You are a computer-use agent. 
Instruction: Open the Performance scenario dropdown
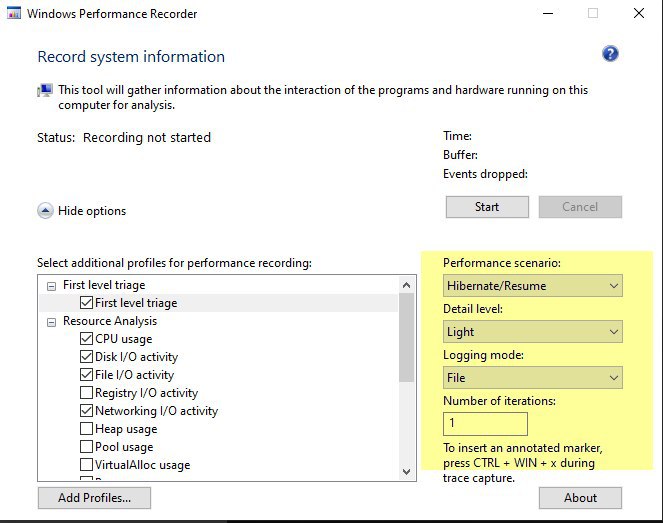pyautogui.click(x=532, y=286)
